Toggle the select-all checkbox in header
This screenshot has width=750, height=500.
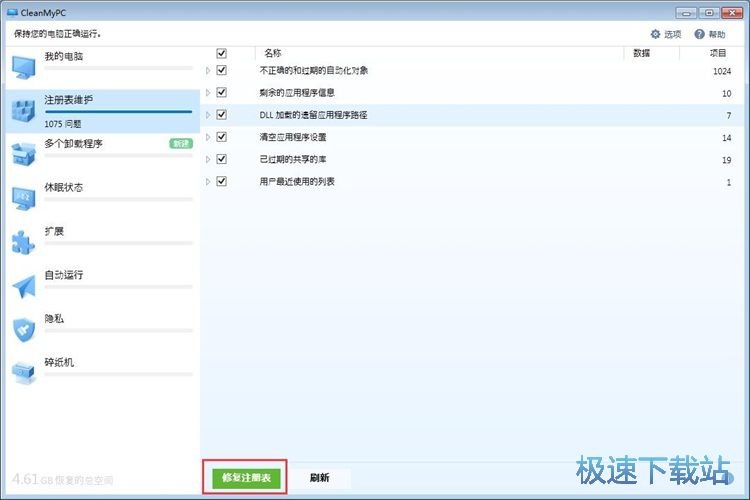coord(221,53)
